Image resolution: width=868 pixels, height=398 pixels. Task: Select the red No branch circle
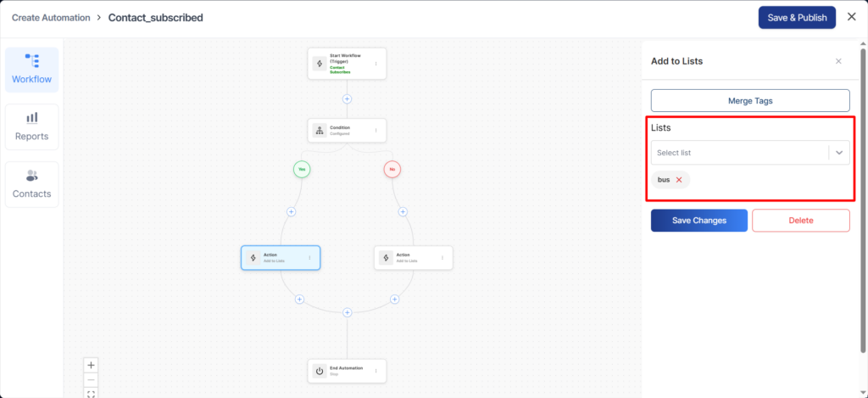392,170
